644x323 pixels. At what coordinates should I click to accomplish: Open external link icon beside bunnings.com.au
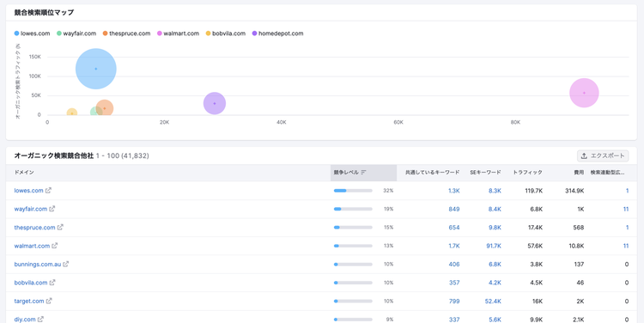click(x=66, y=265)
